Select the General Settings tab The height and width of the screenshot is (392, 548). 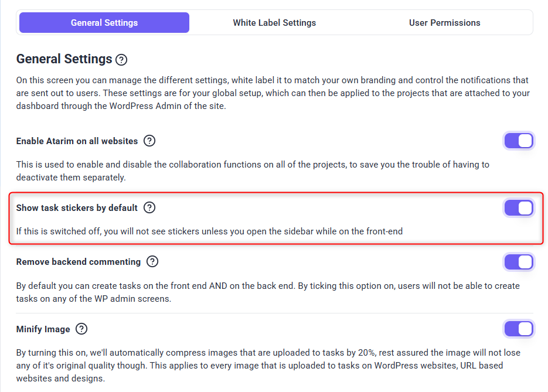coord(104,23)
